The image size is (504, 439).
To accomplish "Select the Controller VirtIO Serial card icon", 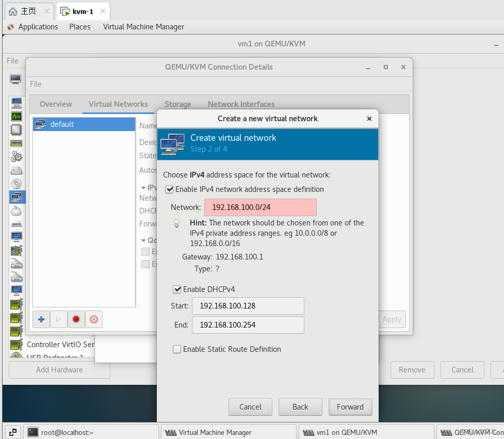I will click(17, 345).
